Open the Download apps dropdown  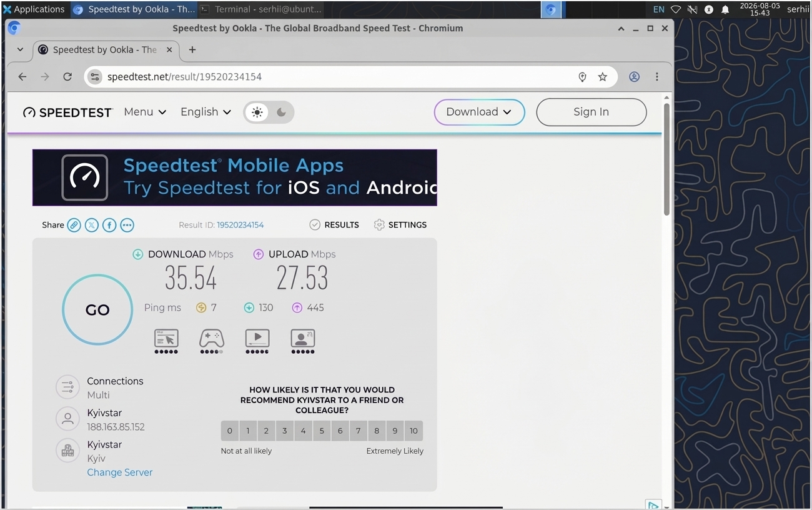click(479, 112)
